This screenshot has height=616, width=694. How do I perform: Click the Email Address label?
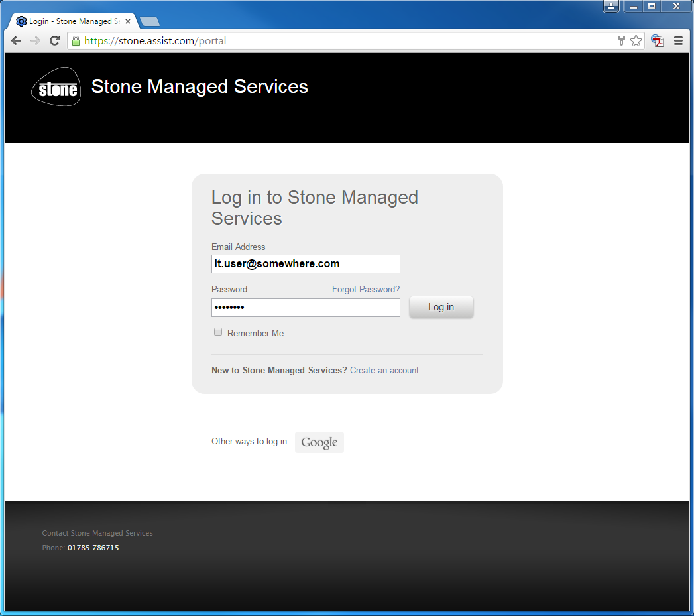pos(238,247)
